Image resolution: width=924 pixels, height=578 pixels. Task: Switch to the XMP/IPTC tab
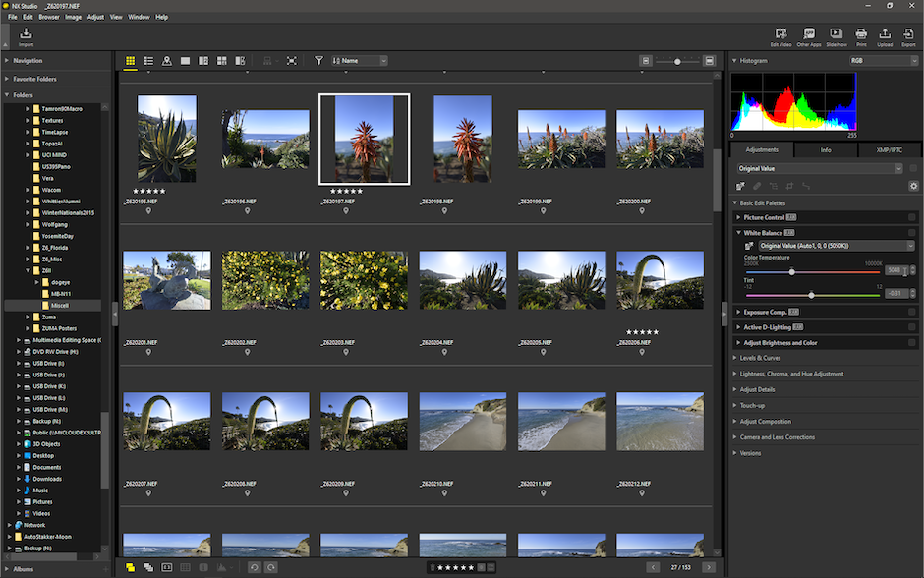890,150
